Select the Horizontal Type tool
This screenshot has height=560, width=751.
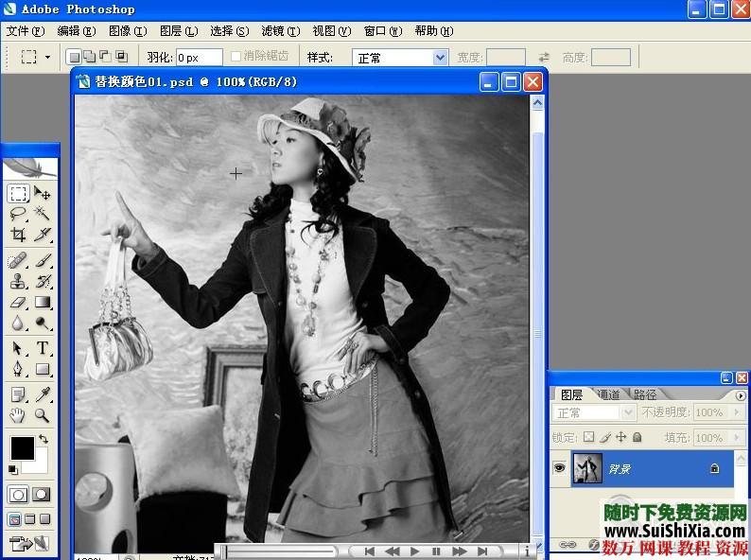(43, 348)
